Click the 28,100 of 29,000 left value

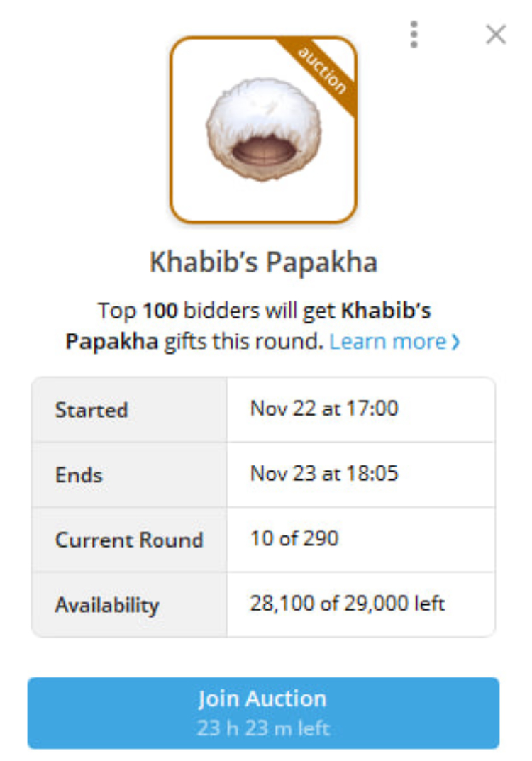(x=347, y=604)
